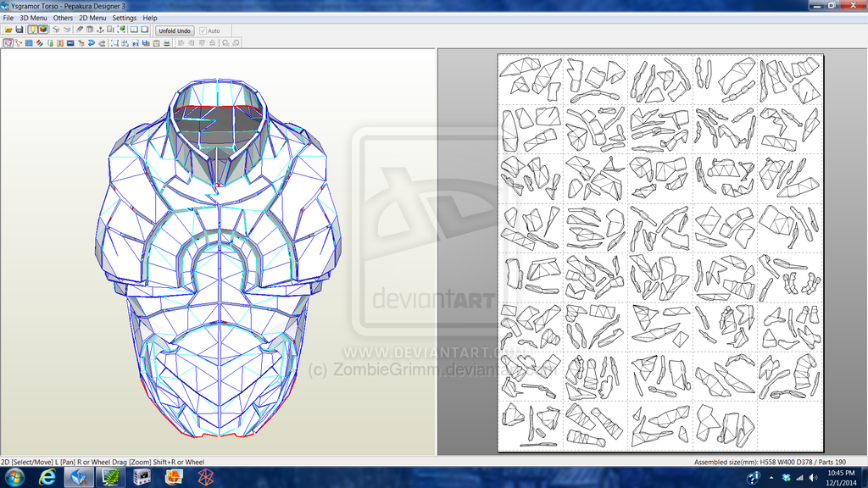Switch to single-pane window layout

(x=144, y=30)
